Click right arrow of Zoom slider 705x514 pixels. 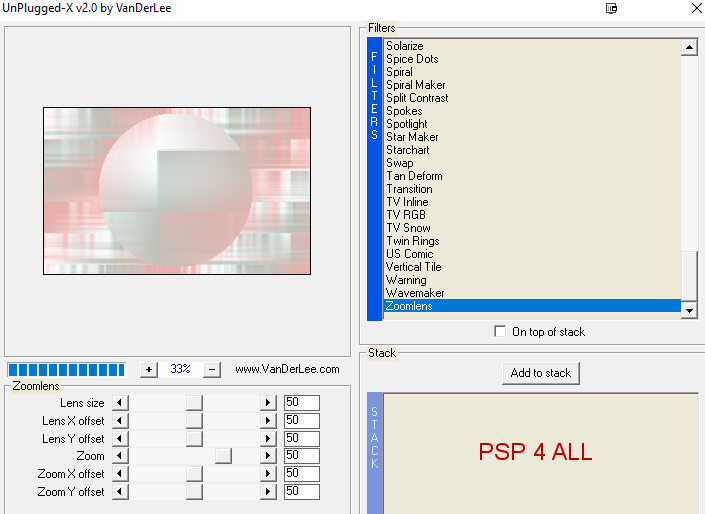[267, 456]
